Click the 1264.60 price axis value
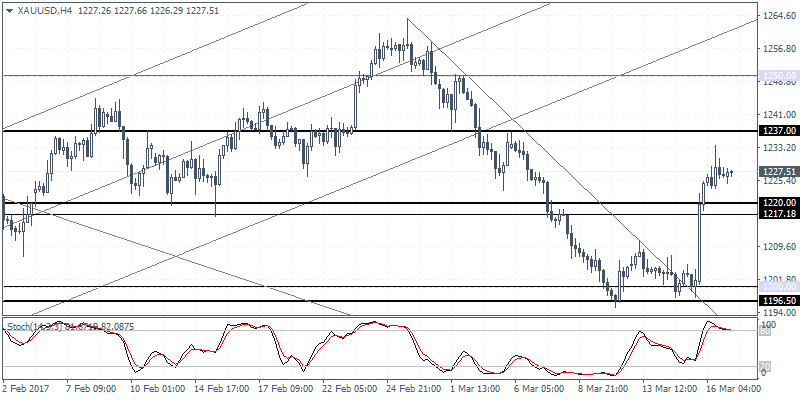Image resolution: width=800 pixels, height=400 pixels. point(777,16)
